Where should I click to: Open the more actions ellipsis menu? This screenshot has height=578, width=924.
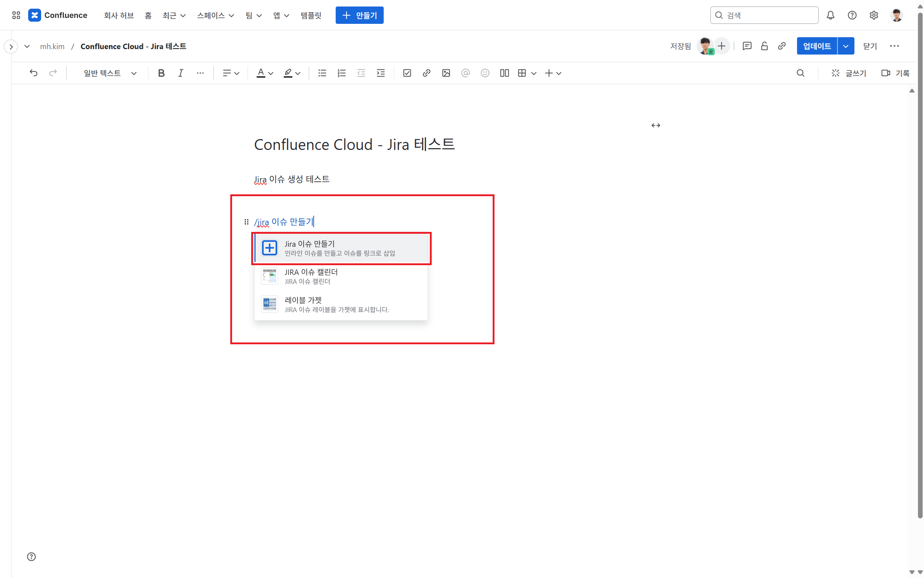(x=894, y=46)
